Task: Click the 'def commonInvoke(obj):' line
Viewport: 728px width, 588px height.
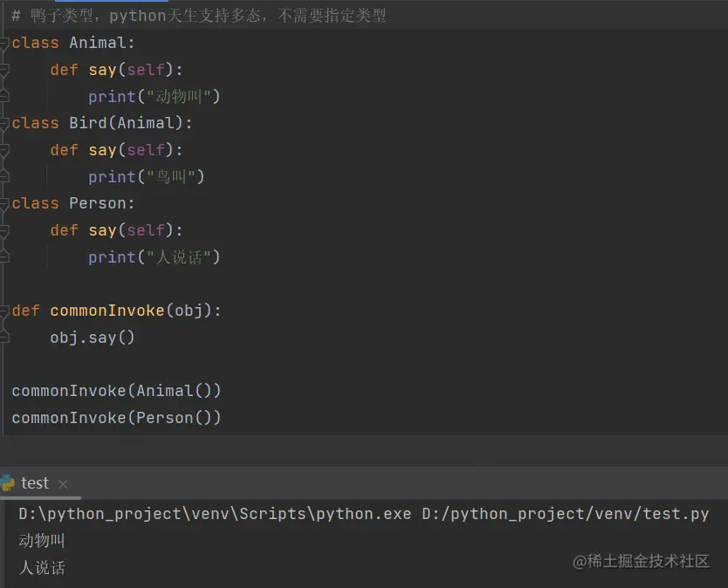Action: click(x=117, y=311)
